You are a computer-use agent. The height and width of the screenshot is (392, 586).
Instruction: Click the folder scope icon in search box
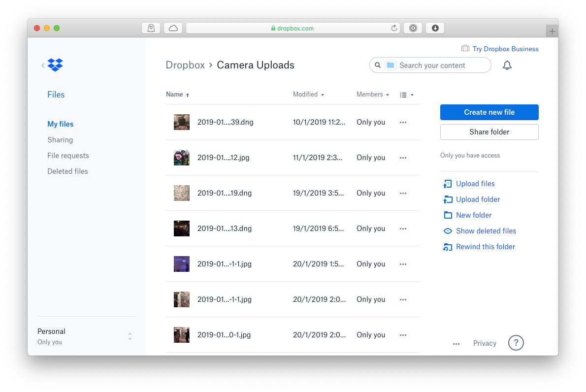pyautogui.click(x=390, y=65)
